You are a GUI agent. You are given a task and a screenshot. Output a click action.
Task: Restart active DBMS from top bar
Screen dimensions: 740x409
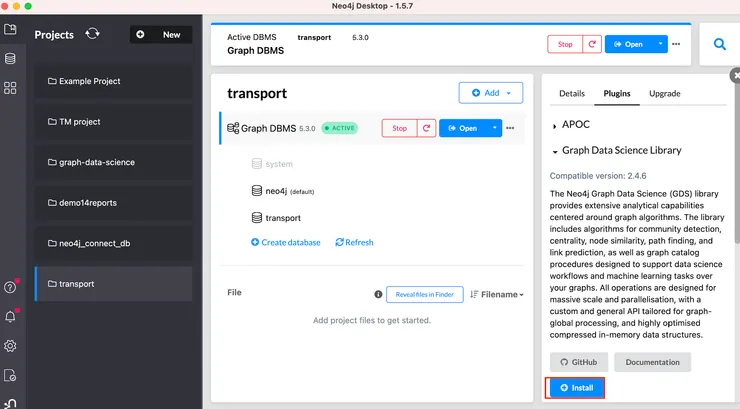tap(592, 44)
